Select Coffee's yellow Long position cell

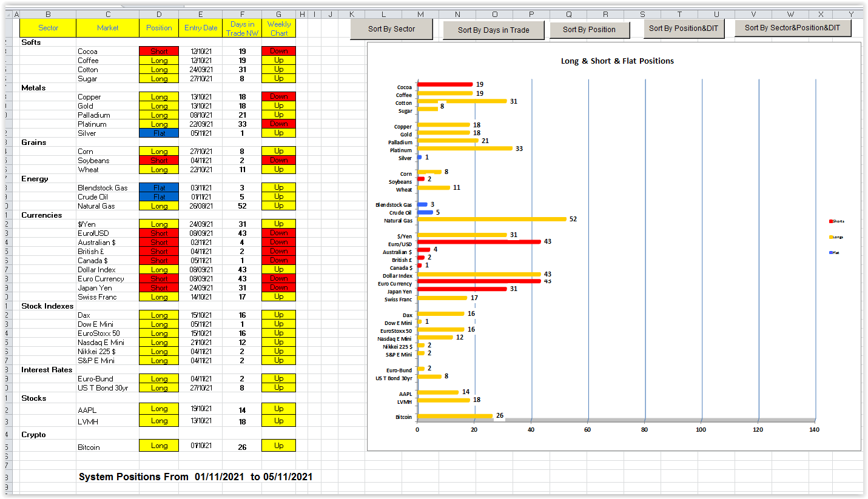click(x=159, y=61)
